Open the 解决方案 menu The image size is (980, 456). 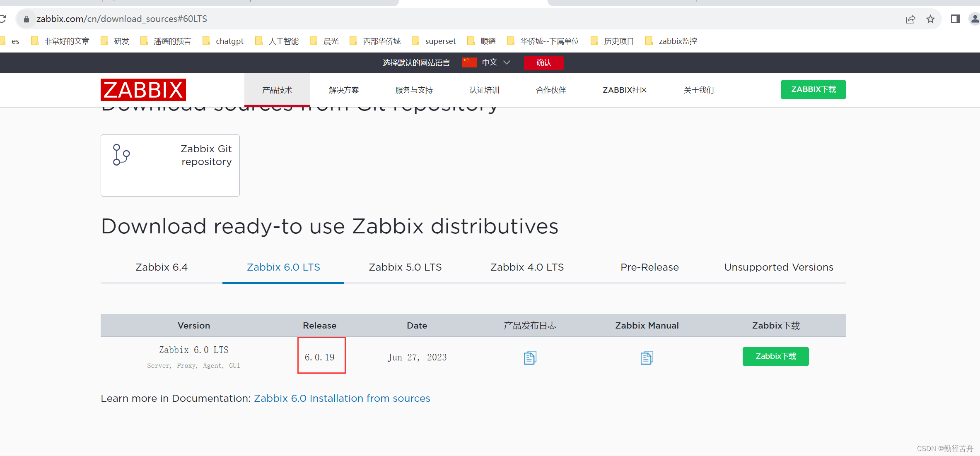343,90
